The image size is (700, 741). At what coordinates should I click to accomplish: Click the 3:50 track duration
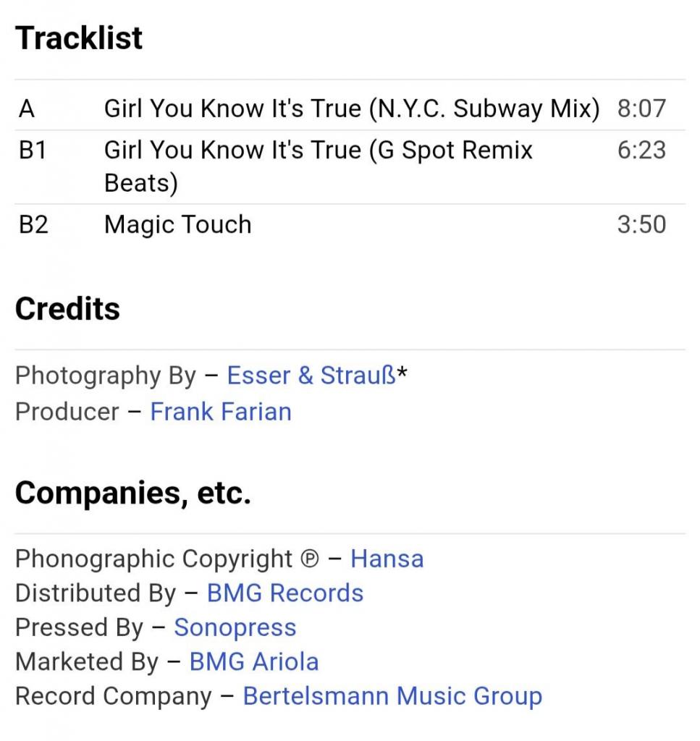point(641,224)
